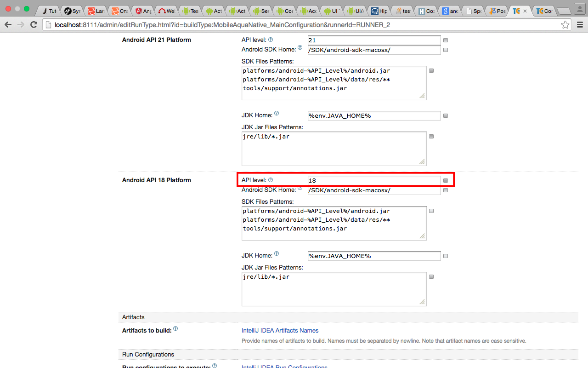Open API level help for Android API 21 Platform
588x368 pixels.
coord(270,40)
